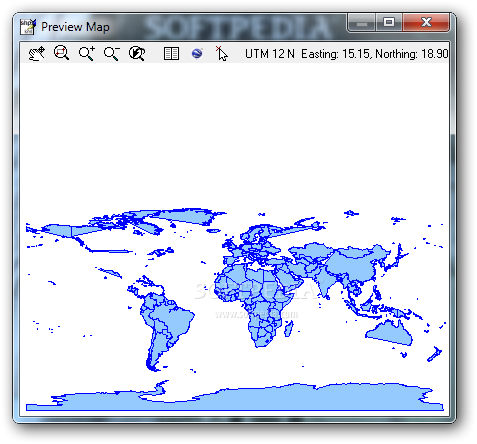Select the pan hand tool
The image size is (477, 444).
point(37,53)
